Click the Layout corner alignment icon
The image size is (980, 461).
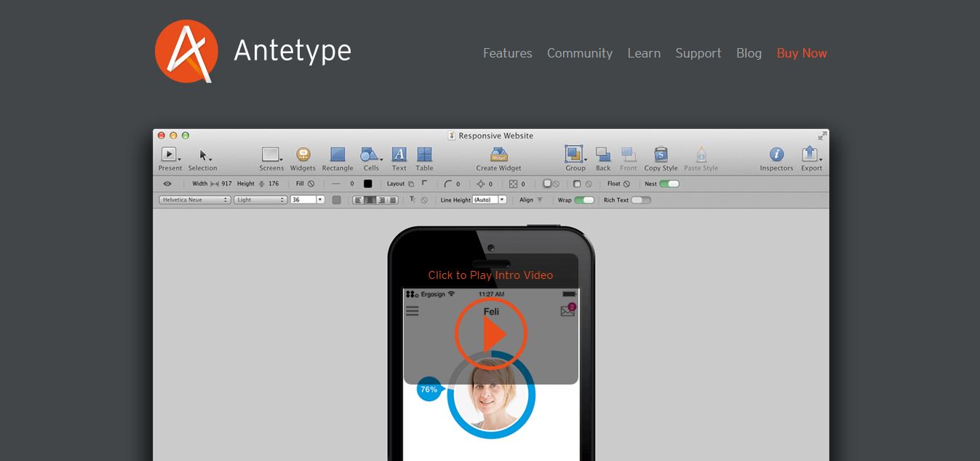tap(425, 184)
